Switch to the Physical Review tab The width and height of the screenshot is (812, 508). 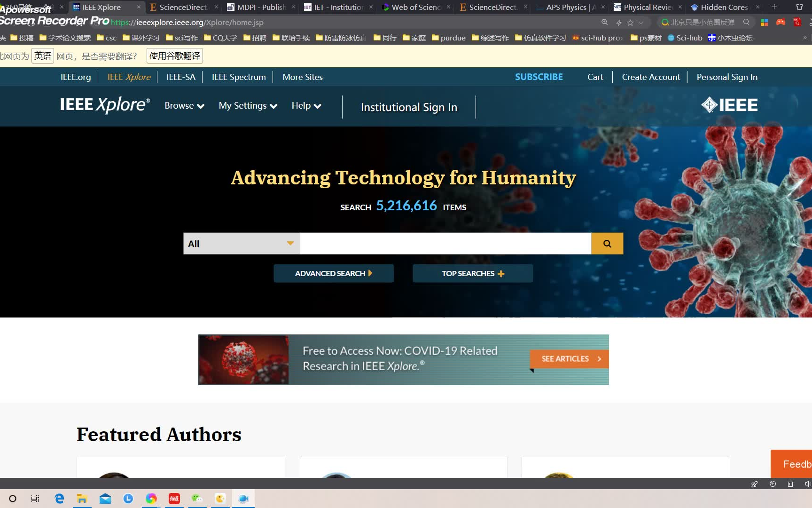click(648, 7)
